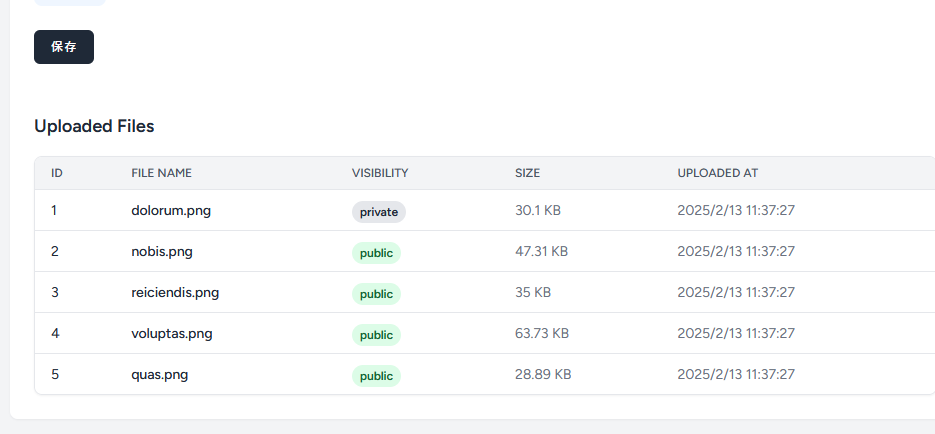Click the 保存 save button
The width and height of the screenshot is (935, 434).
64,47
